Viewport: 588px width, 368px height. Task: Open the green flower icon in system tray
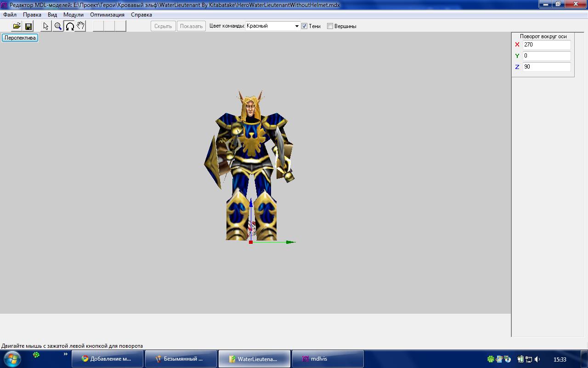pyautogui.click(x=491, y=359)
